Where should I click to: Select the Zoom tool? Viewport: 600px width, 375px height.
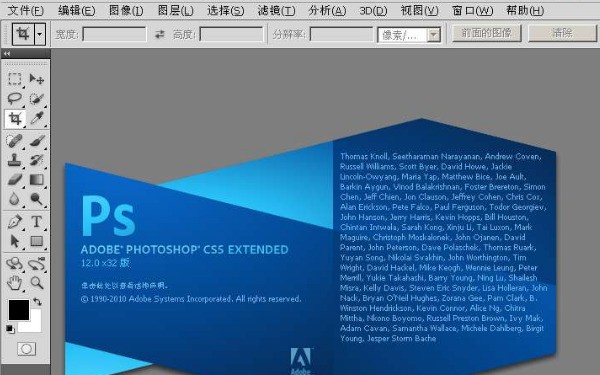[x=36, y=283]
